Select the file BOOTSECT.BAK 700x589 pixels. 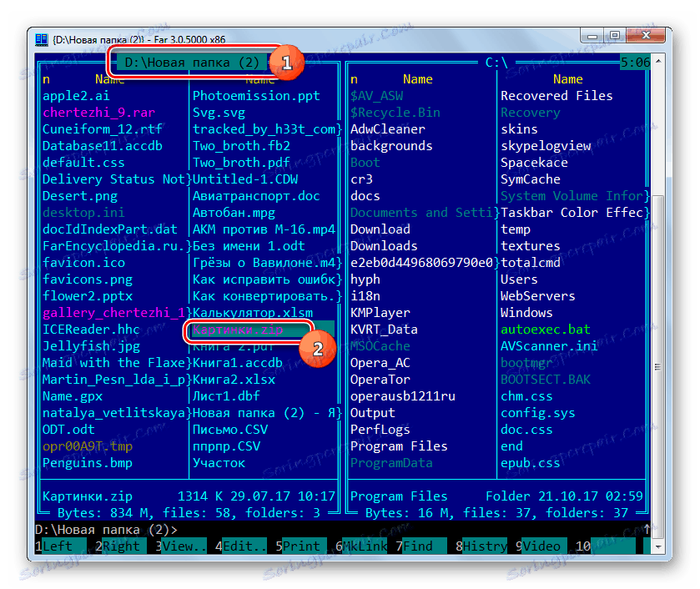point(546,380)
